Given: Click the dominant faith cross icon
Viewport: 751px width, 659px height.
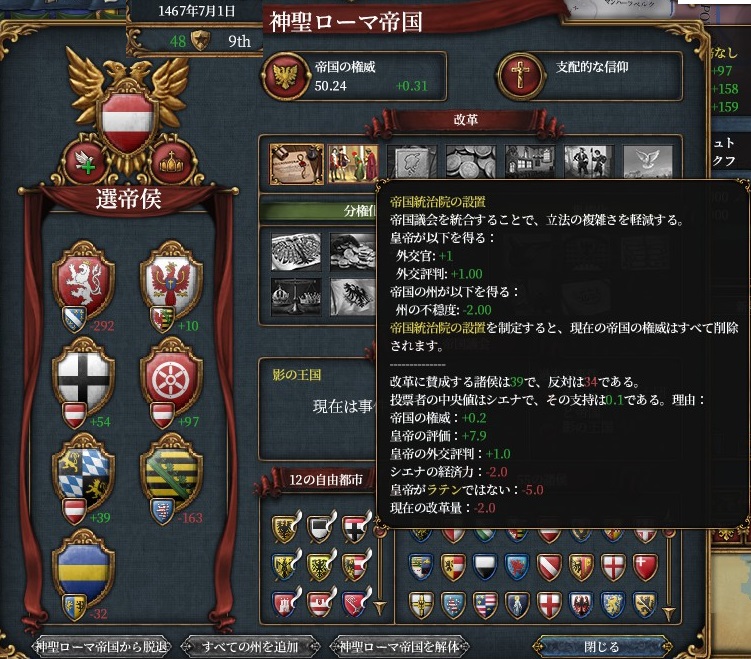Looking at the screenshot, I should click(x=521, y=77).
